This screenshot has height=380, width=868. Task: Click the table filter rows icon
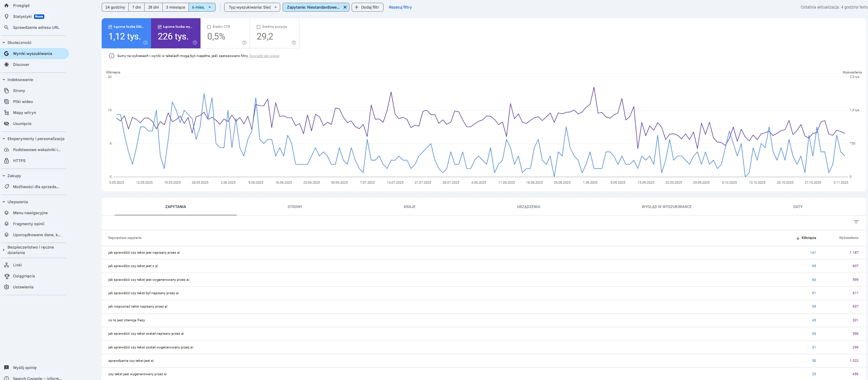(856, 222)
